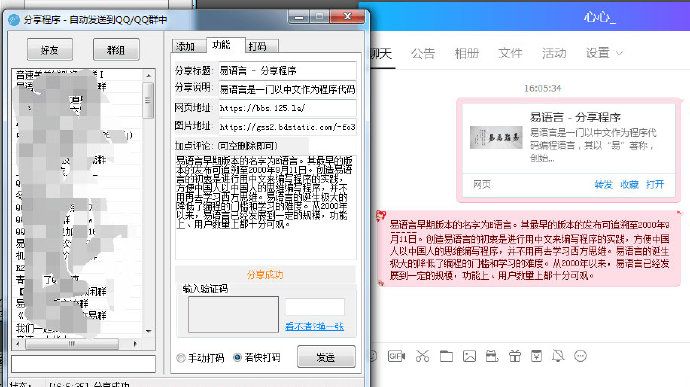Viewport: 690px width, 387px height.
Task: Open the 相册 tab in group chat
Action: pos(466,53)
